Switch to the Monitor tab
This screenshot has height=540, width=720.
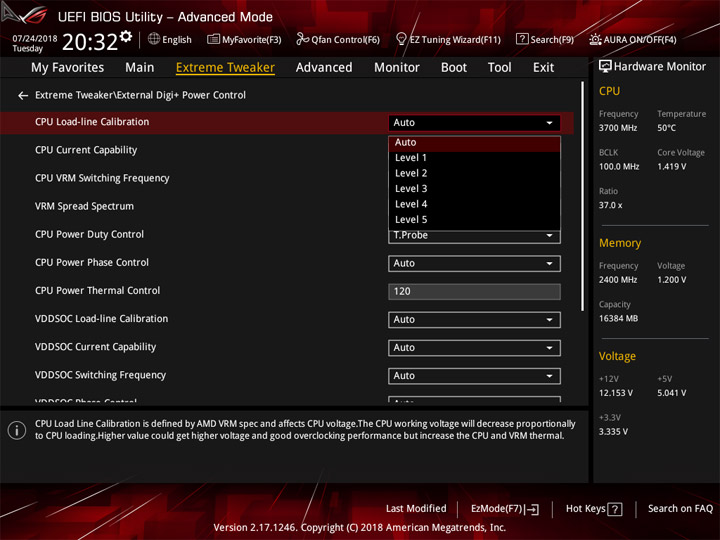pos(397,68)
